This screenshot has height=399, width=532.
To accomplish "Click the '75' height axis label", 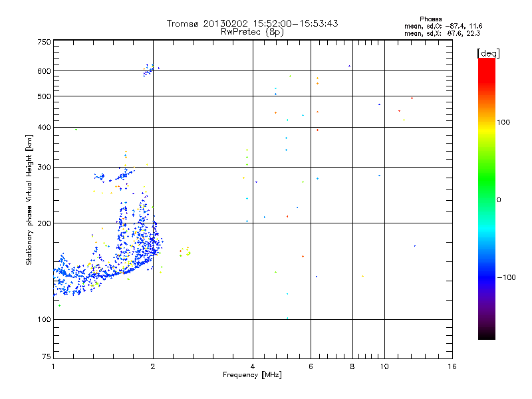I will coord(47,356).
